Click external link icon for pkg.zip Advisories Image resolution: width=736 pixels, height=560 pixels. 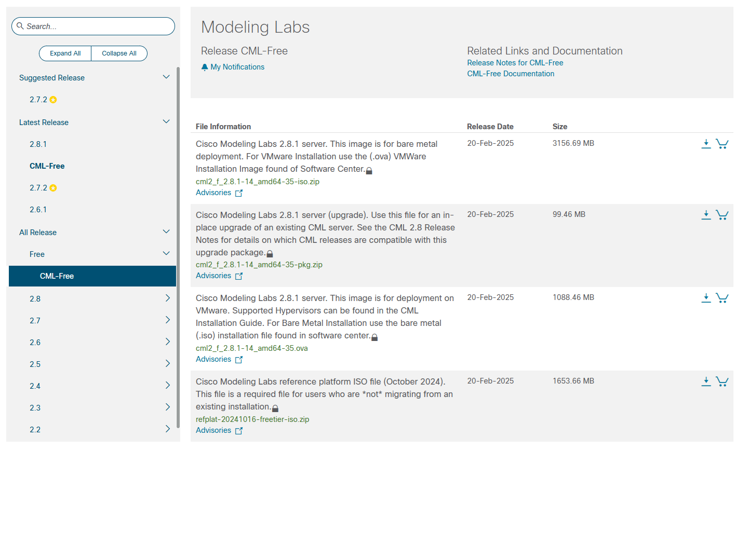pyautogui.click(x=239, y=276)
